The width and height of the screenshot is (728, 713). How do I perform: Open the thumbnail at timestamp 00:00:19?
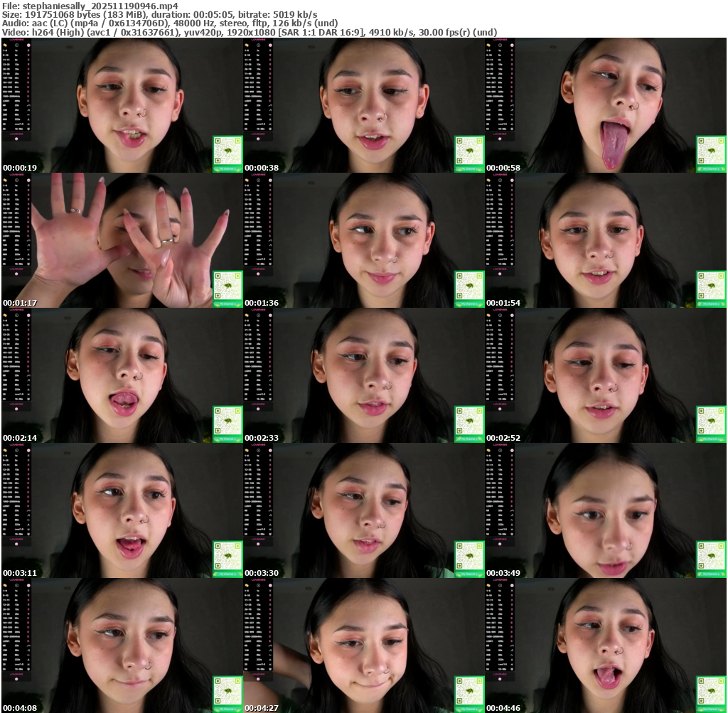[x=122, y=105]
